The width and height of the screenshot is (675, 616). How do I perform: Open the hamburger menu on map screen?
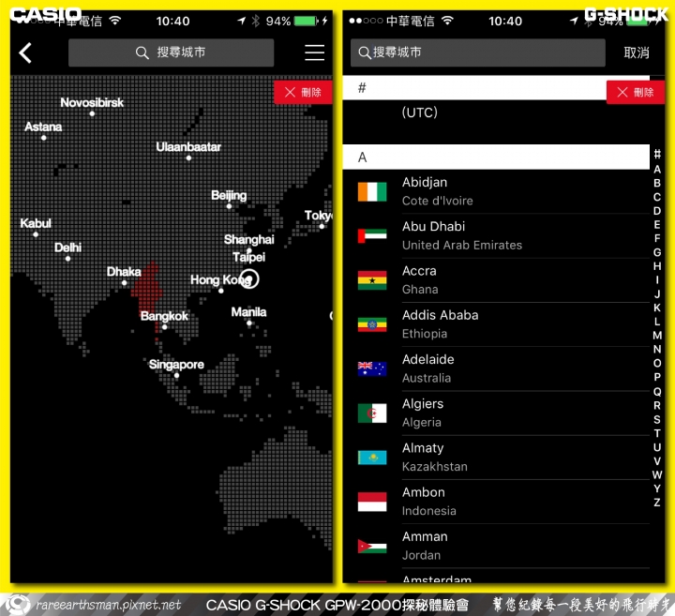[315, 53]
